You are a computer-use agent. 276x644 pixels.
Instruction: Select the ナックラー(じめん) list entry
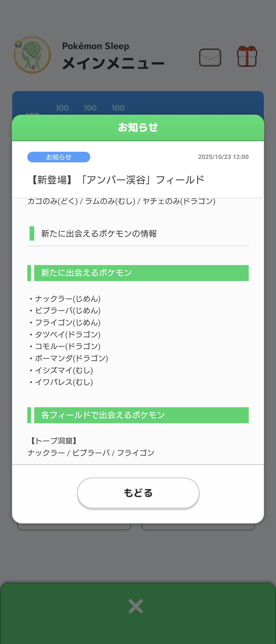(67, 298)
